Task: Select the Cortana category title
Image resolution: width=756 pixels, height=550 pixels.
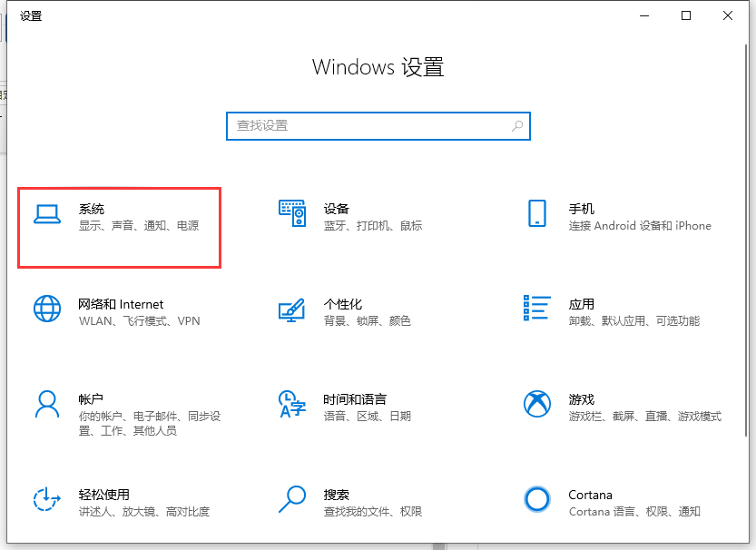Action: click(590, 495)
